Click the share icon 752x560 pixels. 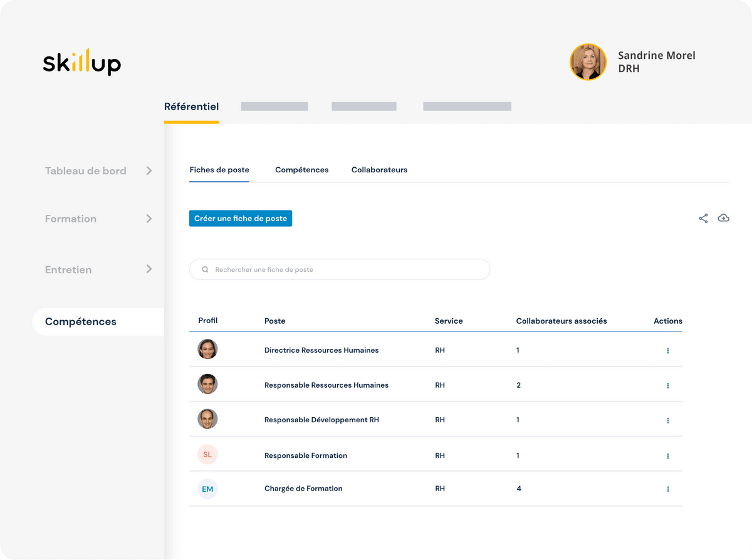703,218
